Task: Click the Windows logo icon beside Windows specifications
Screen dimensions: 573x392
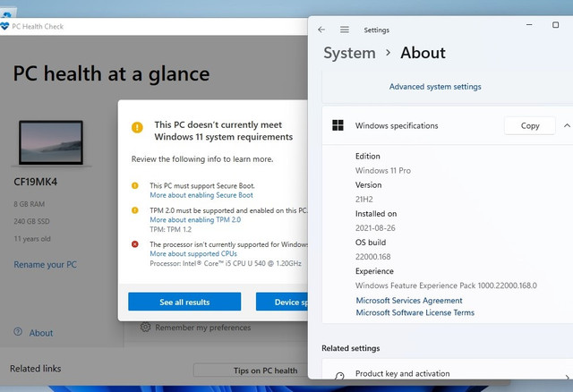Action: point(338,125)
